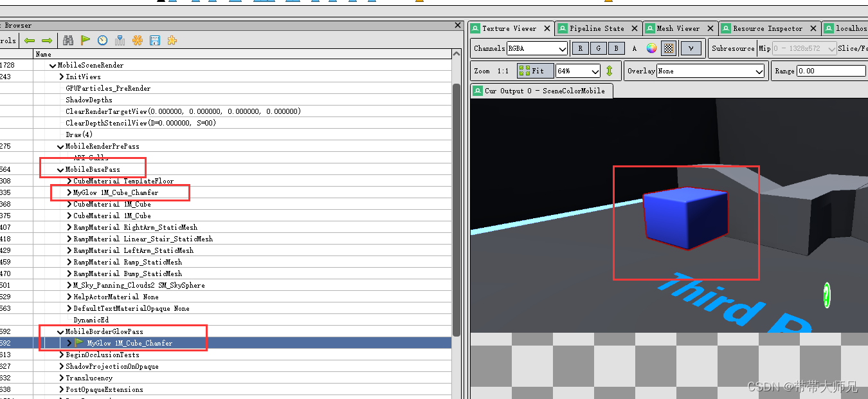This screenshot has width=868, height=399.
Task: Toggle the A alpha channel button
Action: [x=635, y=48]
